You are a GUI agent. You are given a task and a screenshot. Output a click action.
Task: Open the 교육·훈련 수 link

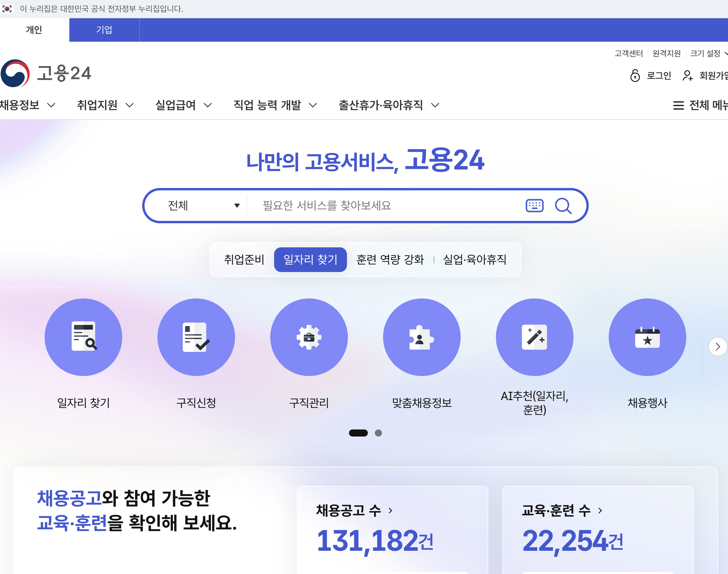562,511
